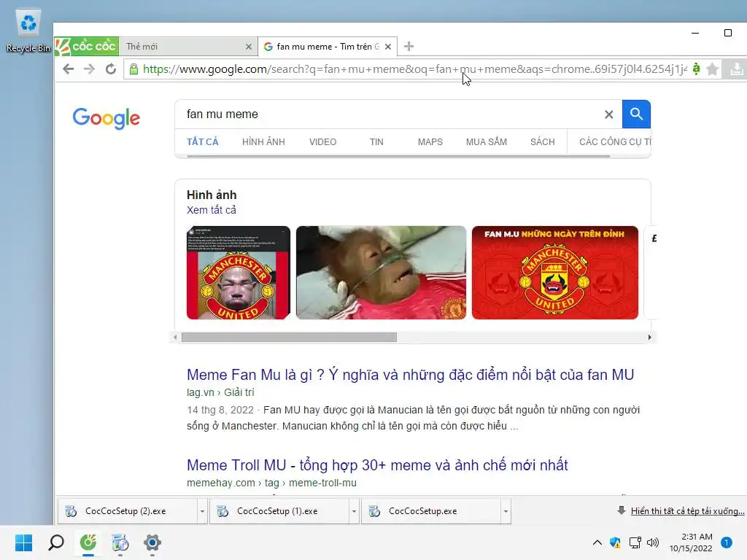Open notification center badge
This screenshot has width=747, height=560.
(x=726, y=542)
